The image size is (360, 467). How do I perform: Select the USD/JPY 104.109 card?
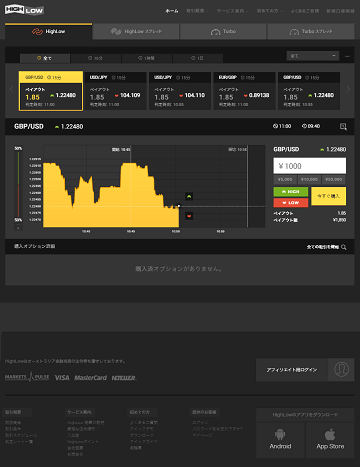(x=116, y=91)
